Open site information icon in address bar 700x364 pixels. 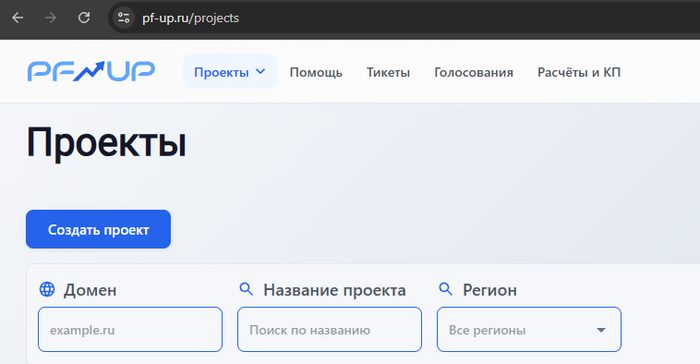click(123, 18)
